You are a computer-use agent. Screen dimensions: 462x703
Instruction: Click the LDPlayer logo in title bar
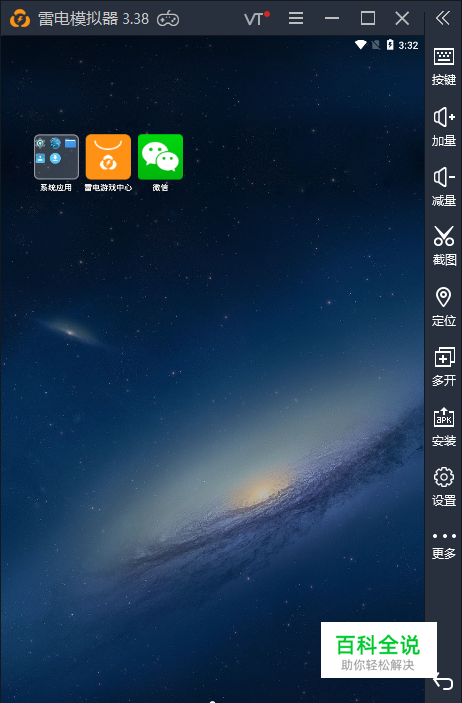pos(20,19)
